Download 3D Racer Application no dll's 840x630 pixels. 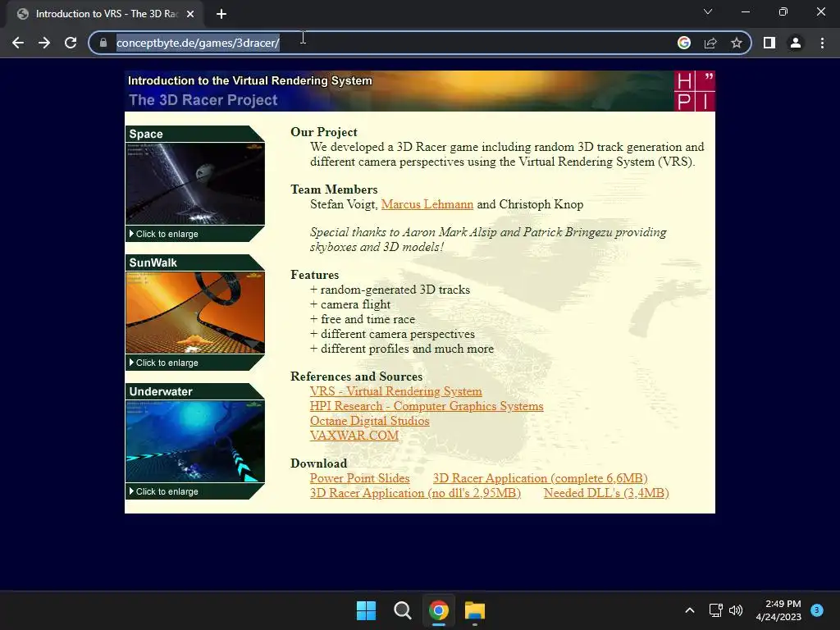pos(415,493)
